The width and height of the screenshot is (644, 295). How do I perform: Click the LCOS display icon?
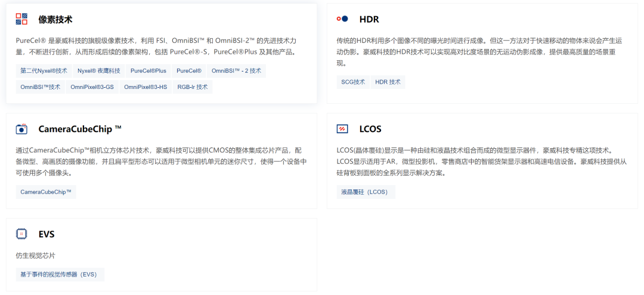tap(342, 129)
